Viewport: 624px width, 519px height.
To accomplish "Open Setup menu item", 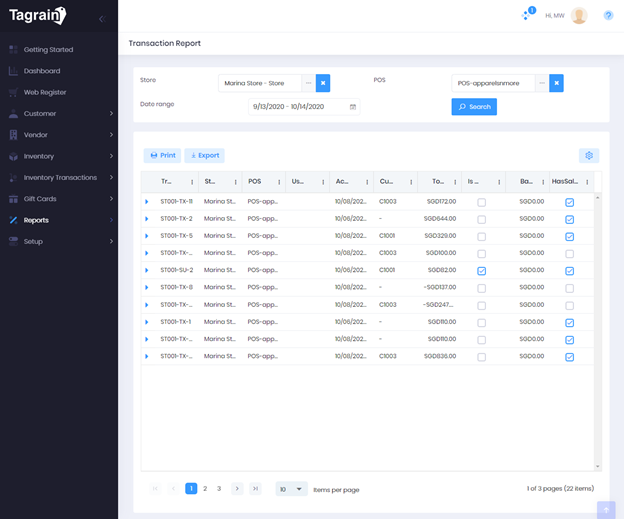I will (33, 242).
